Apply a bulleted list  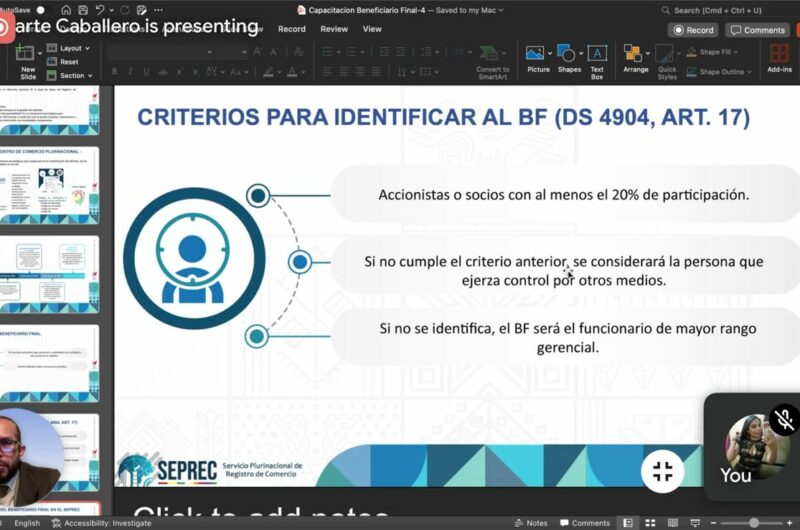pos(327,52)
